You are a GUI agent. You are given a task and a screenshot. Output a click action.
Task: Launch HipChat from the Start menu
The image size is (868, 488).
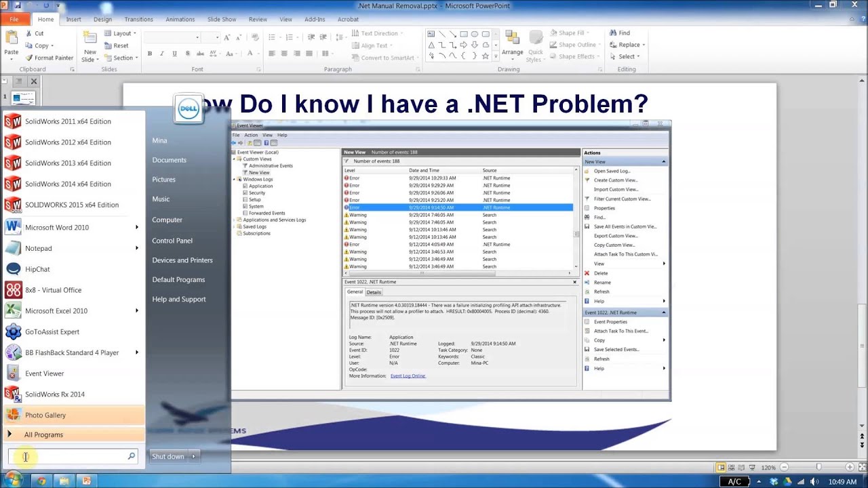(x=73, y=269)
